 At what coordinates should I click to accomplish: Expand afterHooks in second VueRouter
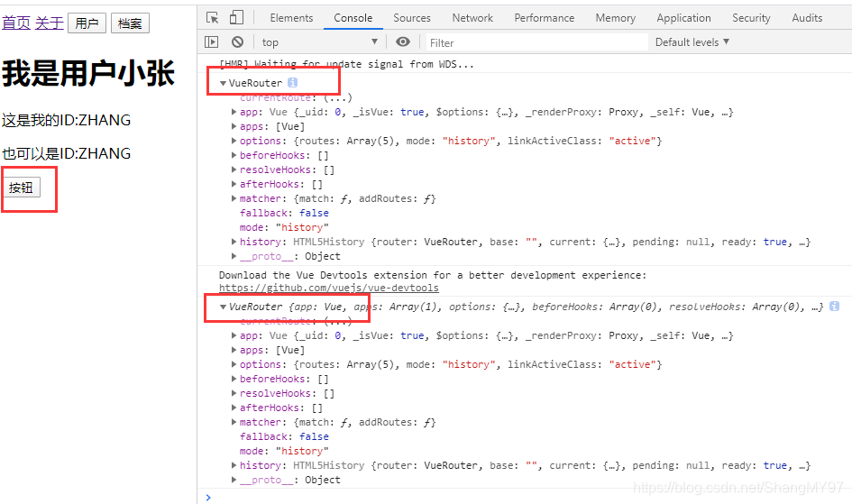[234, 408]
